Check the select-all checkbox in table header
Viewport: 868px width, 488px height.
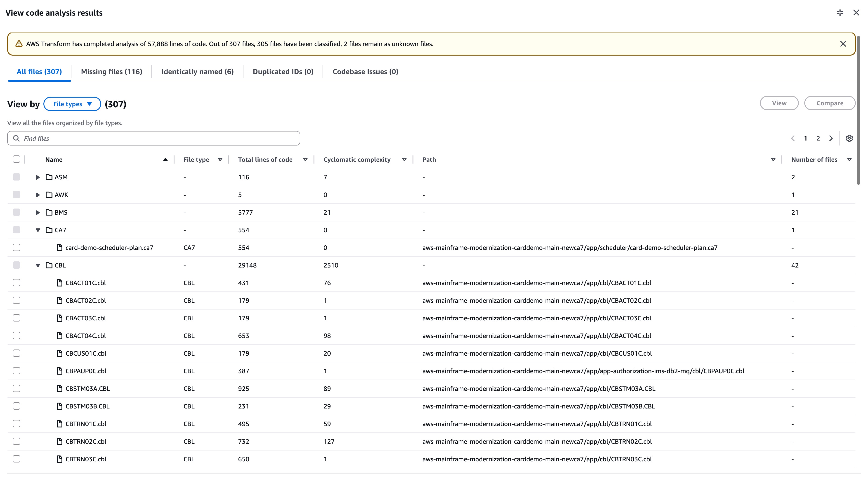tap(17, 159)
